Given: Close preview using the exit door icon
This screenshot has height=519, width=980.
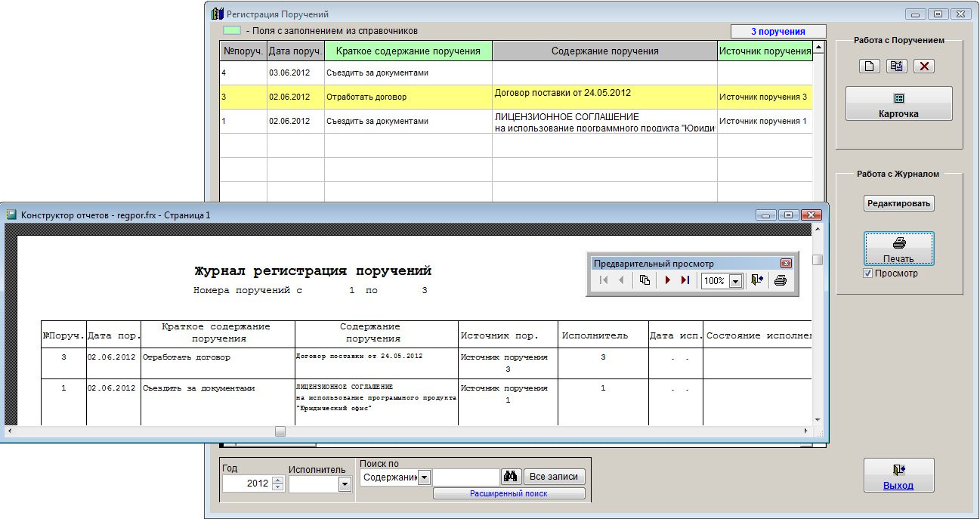Looking at the screenshot, I should pos(756,280).
